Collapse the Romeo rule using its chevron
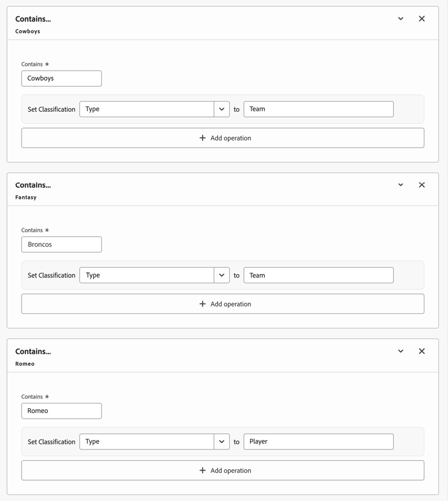Image resolution: width=448 pixels, height=501 pixels. click(400, 351)
